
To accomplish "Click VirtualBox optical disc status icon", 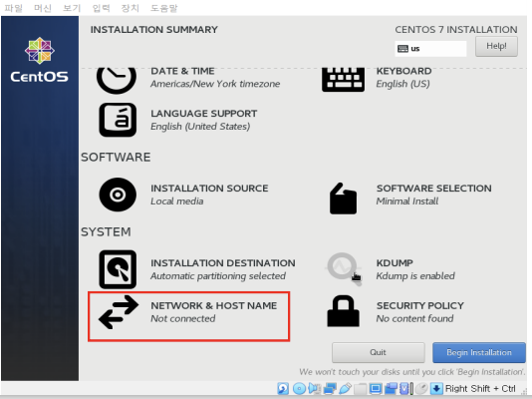I will coord(299,388).
